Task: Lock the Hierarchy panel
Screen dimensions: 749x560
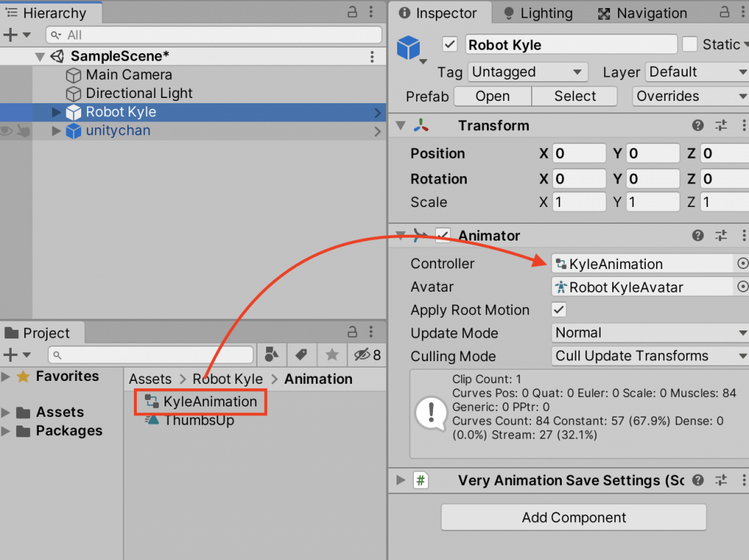Action: coord(352,12)
